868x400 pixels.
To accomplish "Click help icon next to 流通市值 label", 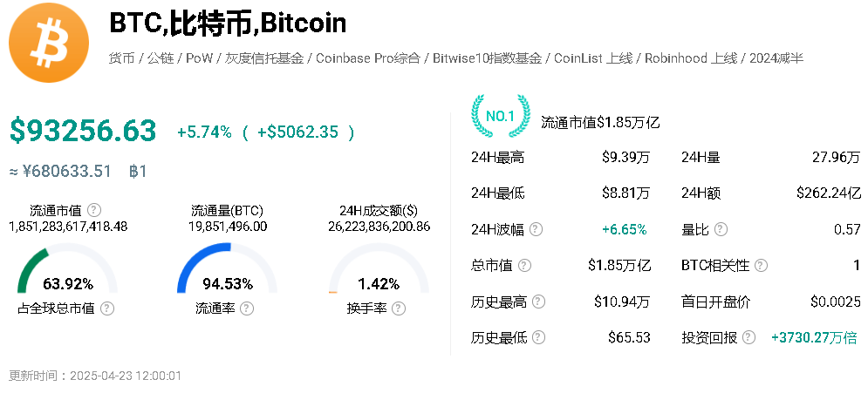I will [x=93, y=210].
